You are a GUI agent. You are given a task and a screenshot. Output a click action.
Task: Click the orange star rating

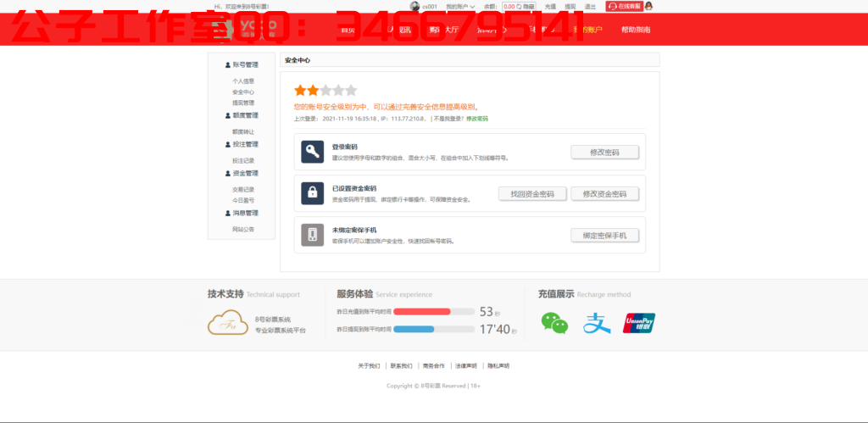(307, 90)
